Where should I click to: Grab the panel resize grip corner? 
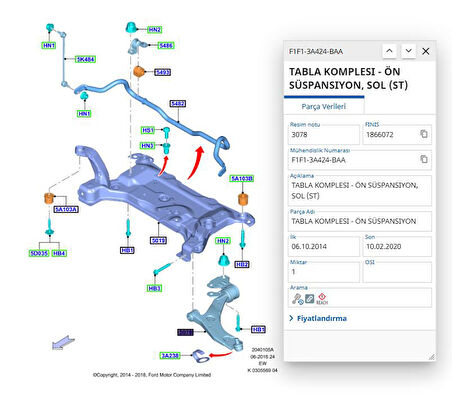[x=431, y=357]
